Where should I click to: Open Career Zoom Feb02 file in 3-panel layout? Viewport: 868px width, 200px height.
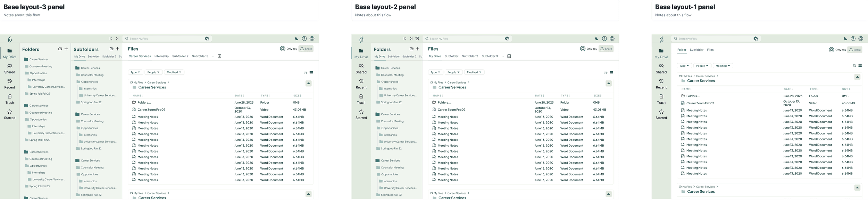(x=151, y=110)
